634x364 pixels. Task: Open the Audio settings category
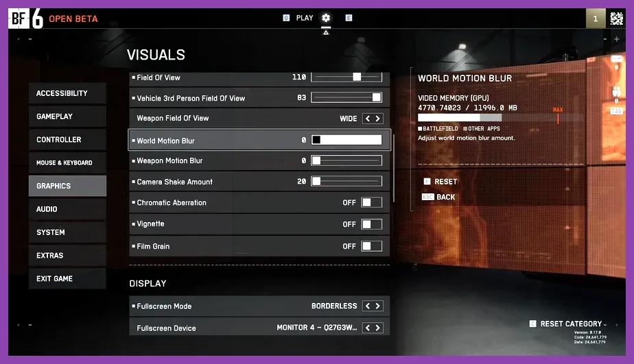[x=67, y=209]
